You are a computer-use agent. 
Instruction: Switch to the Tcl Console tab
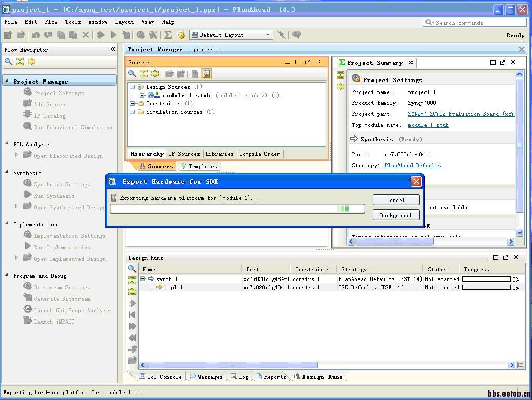point(161,377)
